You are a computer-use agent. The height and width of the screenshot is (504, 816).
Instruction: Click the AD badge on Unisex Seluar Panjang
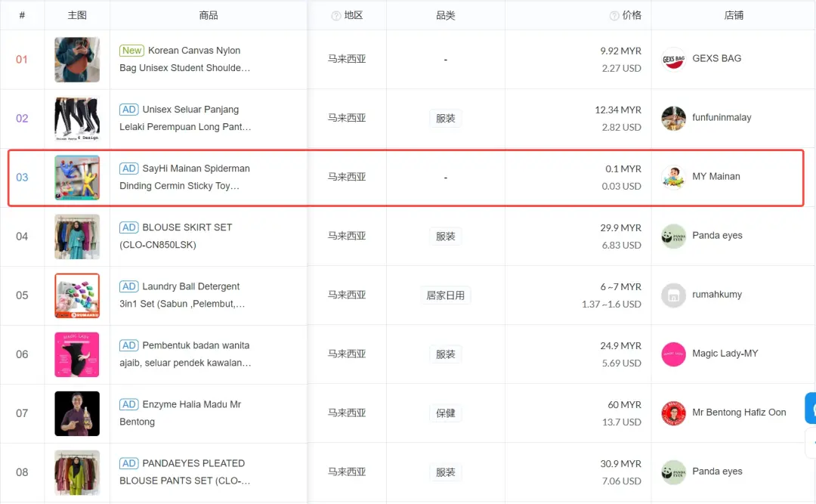tap(129, 110)
